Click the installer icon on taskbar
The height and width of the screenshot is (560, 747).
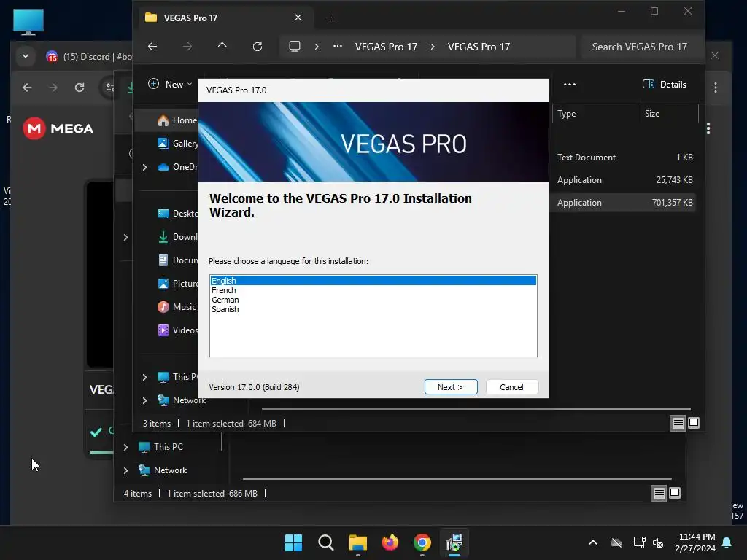coord(454,542)
